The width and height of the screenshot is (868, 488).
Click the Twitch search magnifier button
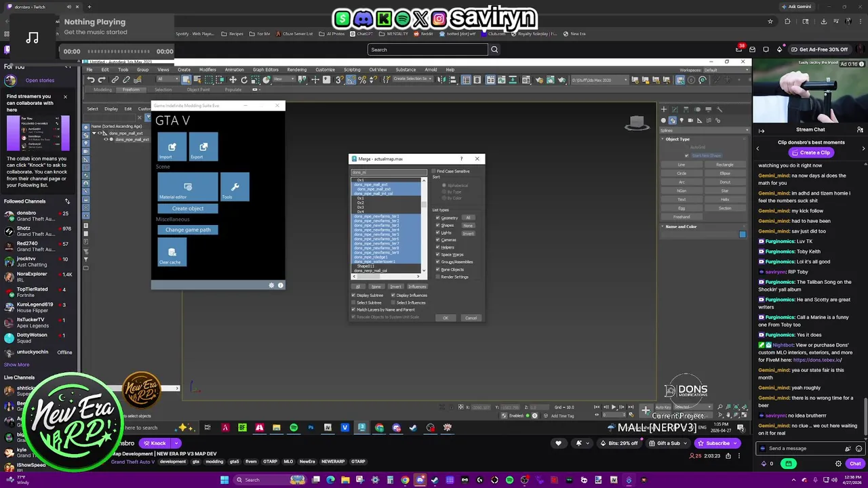[x=494, y=49]
